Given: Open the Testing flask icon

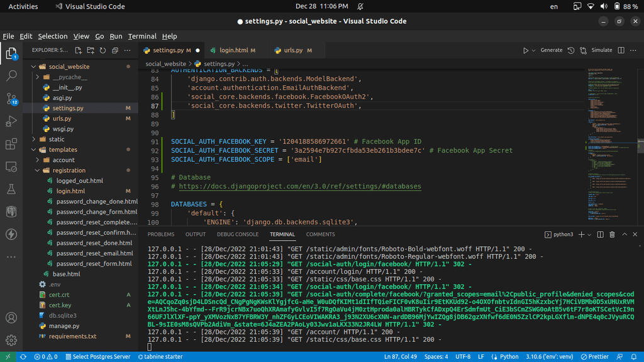Looking at the screenshot, I should (11, 189).
